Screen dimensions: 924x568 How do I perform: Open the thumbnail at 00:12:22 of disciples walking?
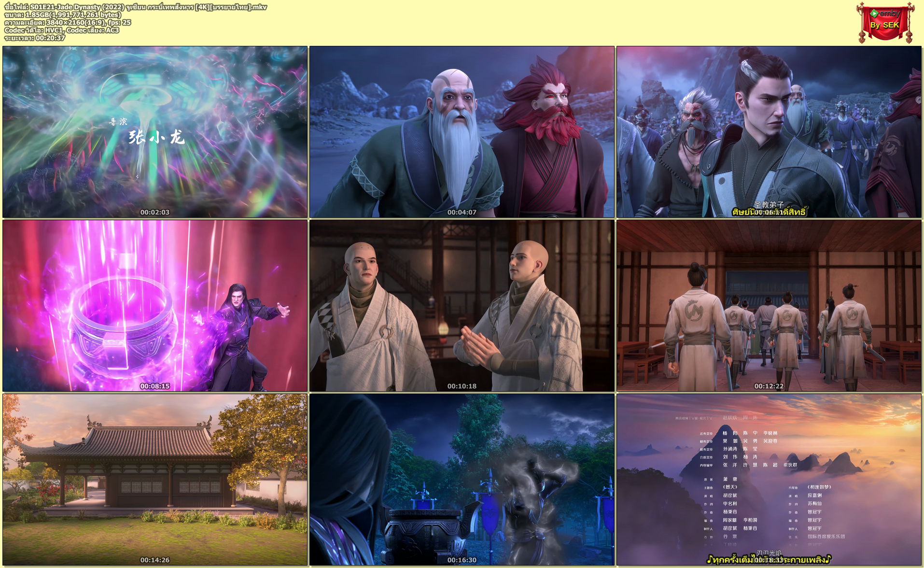pos(769,306)
